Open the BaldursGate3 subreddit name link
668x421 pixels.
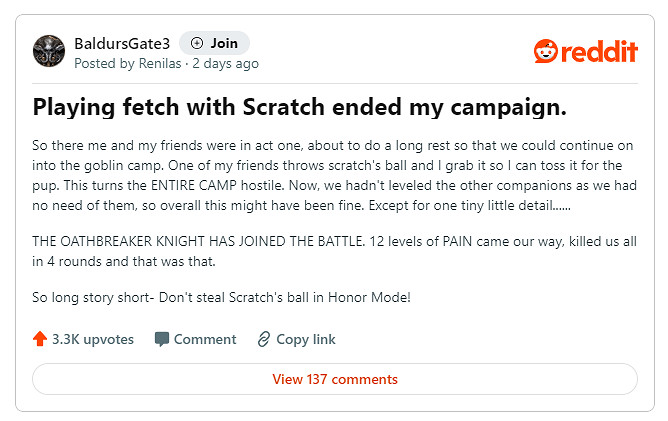point(122,43)
